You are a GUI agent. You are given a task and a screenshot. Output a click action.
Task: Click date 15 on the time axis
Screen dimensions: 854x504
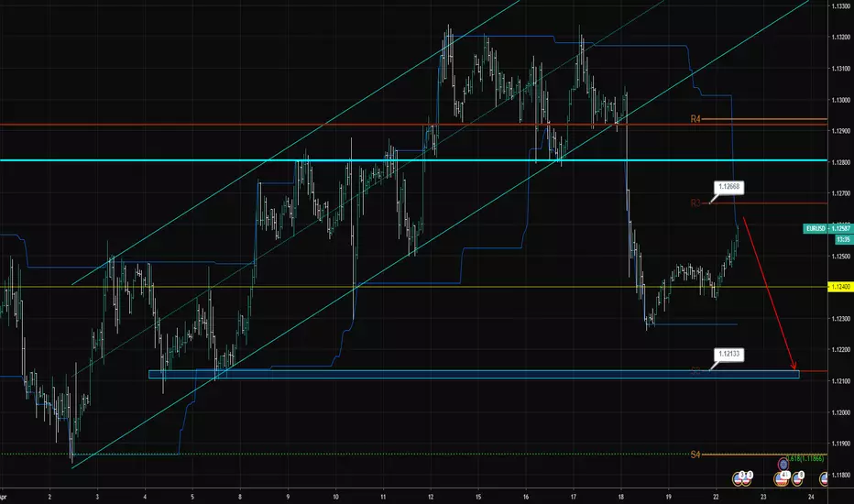point(478,497)
